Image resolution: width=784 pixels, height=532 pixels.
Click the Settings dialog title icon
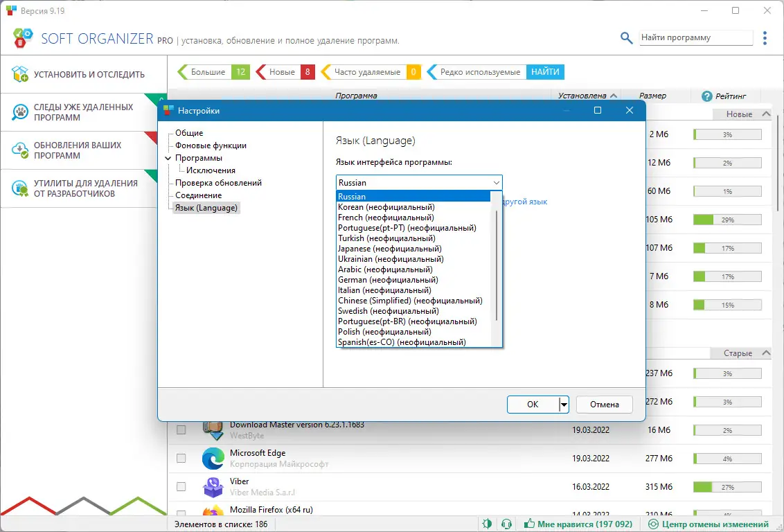[168, 111]
